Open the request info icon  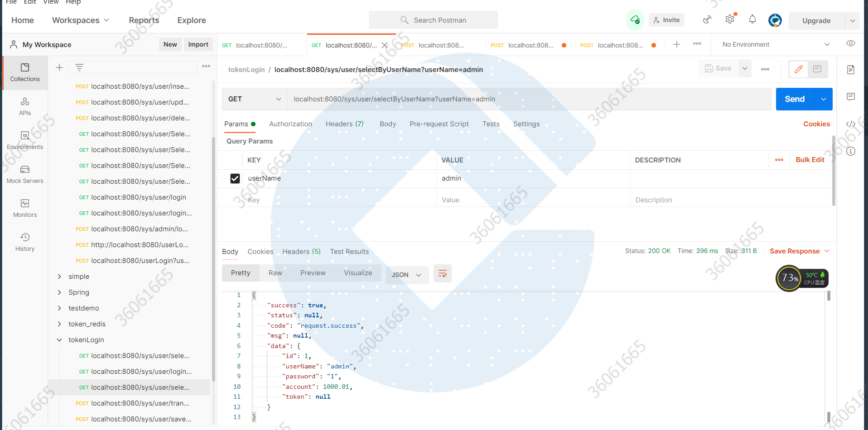tap(851, 151)
